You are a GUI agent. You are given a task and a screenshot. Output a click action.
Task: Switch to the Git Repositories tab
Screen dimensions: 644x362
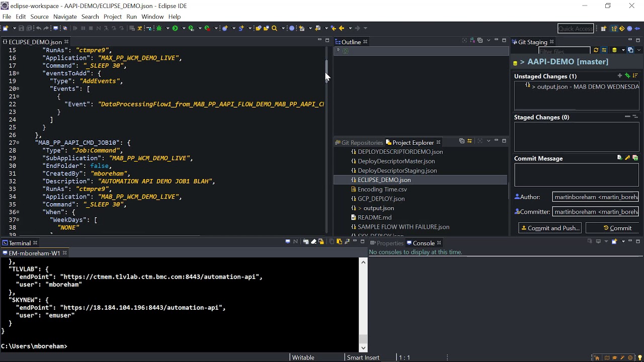(x=359, y=142)
